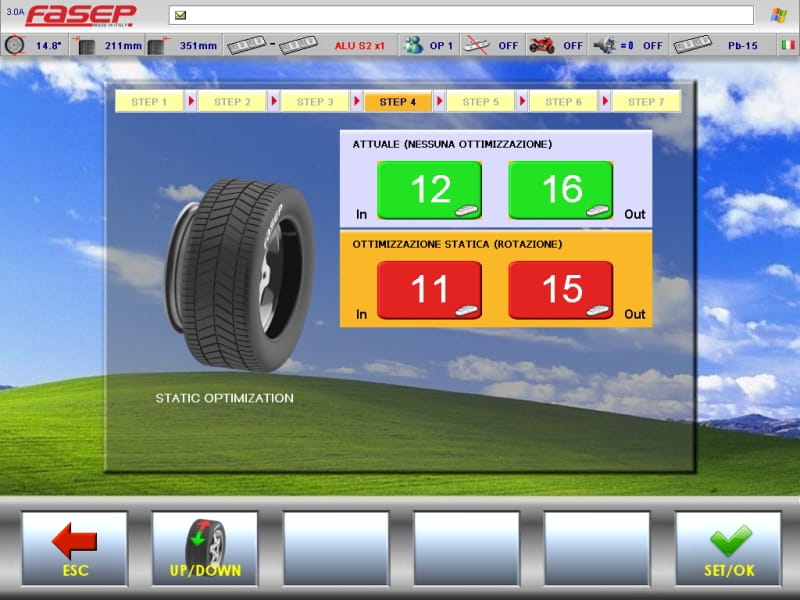Confirm with the SET/OK checkmark button
Screen dimensions: 800x600
[729, 548]
